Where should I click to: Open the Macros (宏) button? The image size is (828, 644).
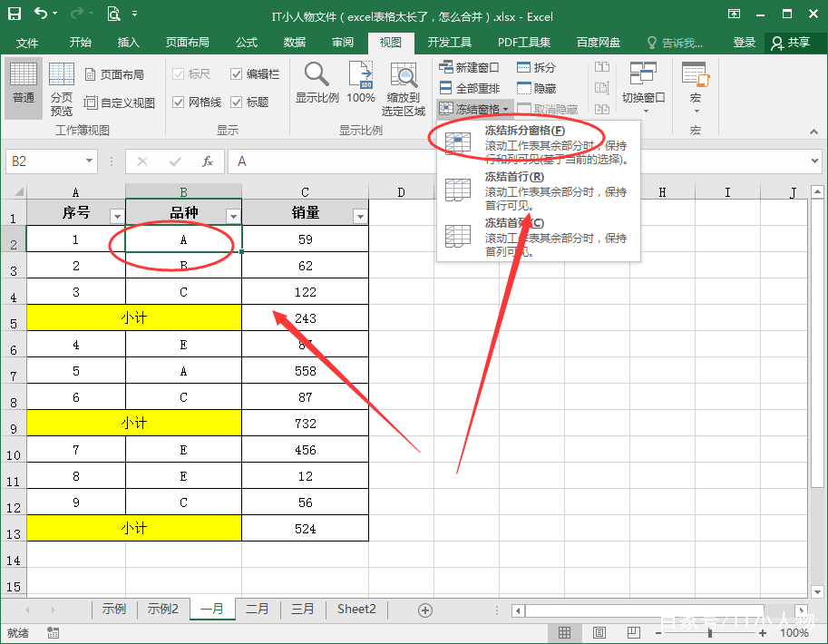point(696,87)
